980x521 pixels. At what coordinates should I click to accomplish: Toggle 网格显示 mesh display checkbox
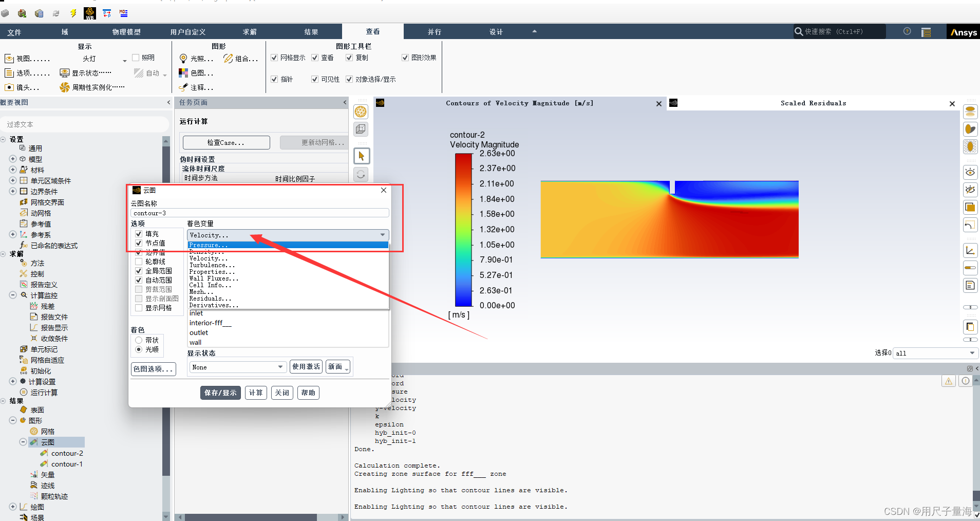point(274,58)
